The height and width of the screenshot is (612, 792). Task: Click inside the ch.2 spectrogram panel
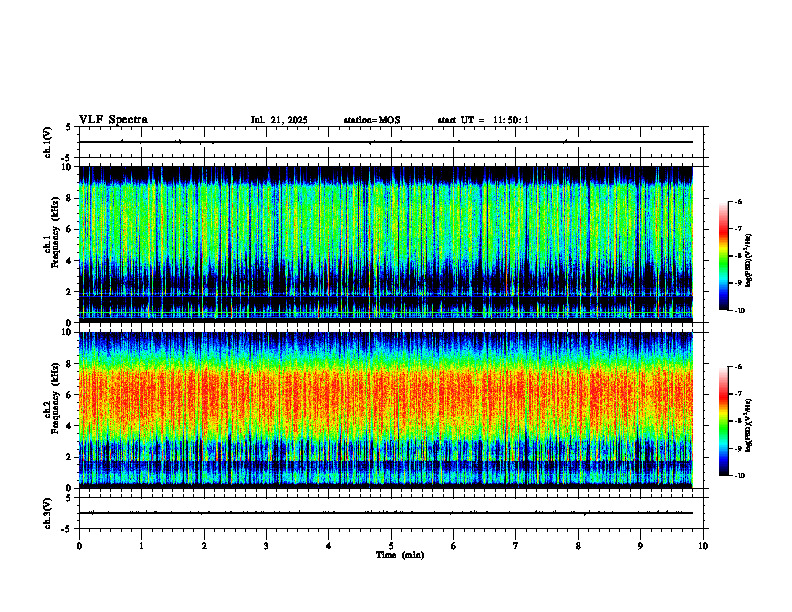[x=386, y=410]
